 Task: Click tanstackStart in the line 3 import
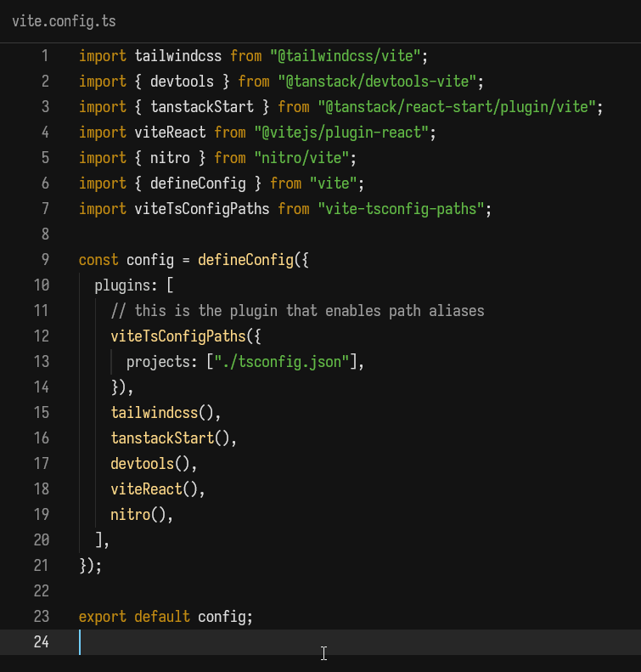202,107
